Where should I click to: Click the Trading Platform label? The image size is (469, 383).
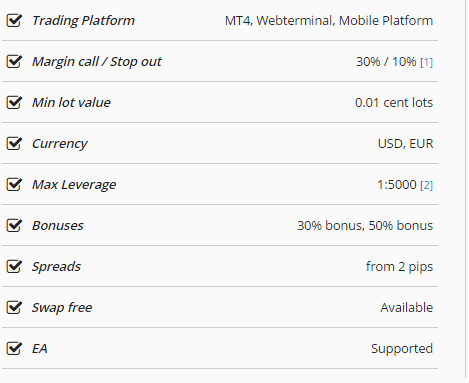click(83, 21)
